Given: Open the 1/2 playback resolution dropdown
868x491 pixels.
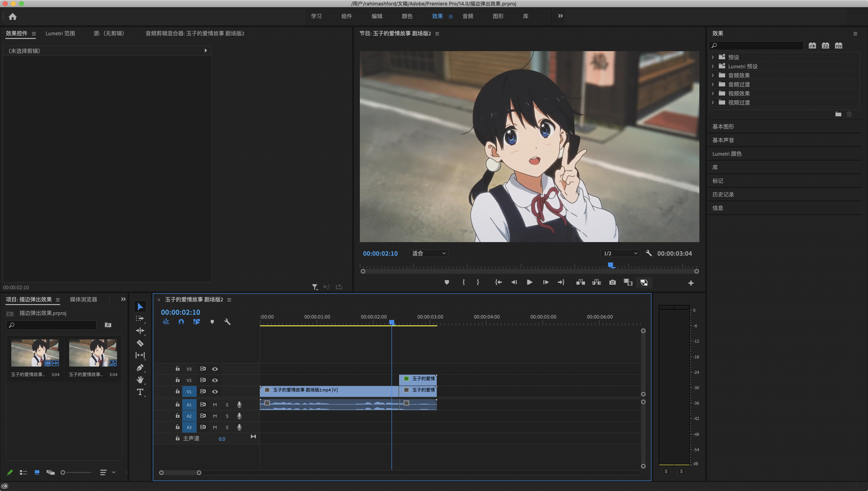Looking at the screenshot, I should pyautogui.click(x=620, y=253).
